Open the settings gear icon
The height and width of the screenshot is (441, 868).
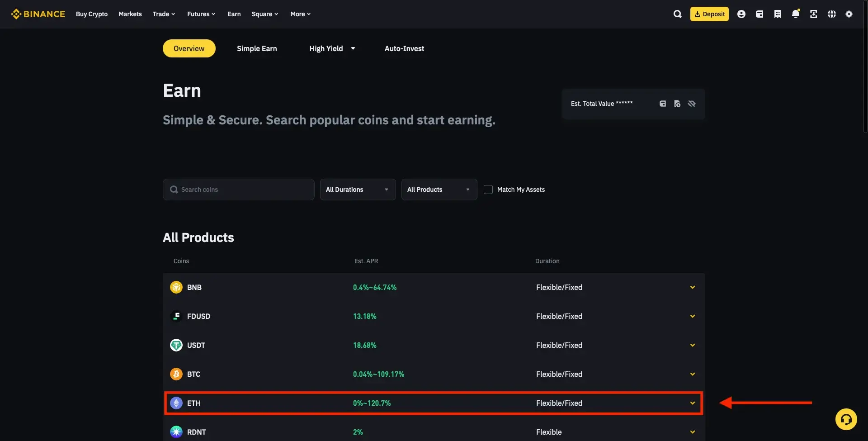point(849,14)
